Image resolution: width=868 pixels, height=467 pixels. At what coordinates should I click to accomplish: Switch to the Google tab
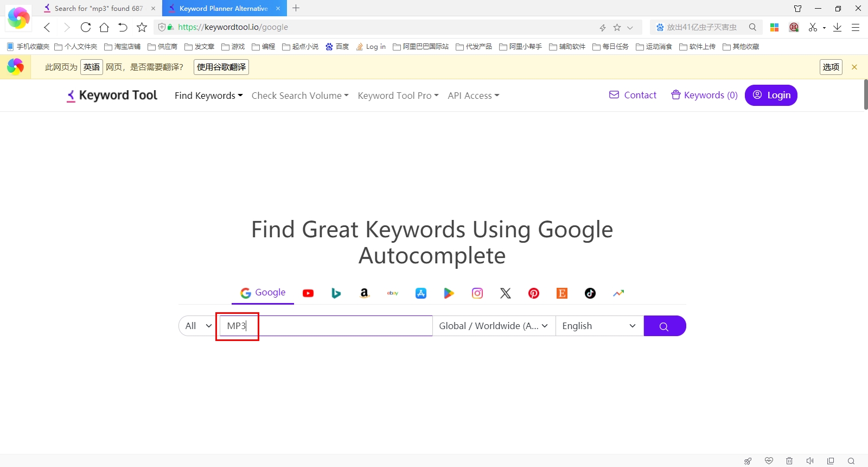coord(263,293)
